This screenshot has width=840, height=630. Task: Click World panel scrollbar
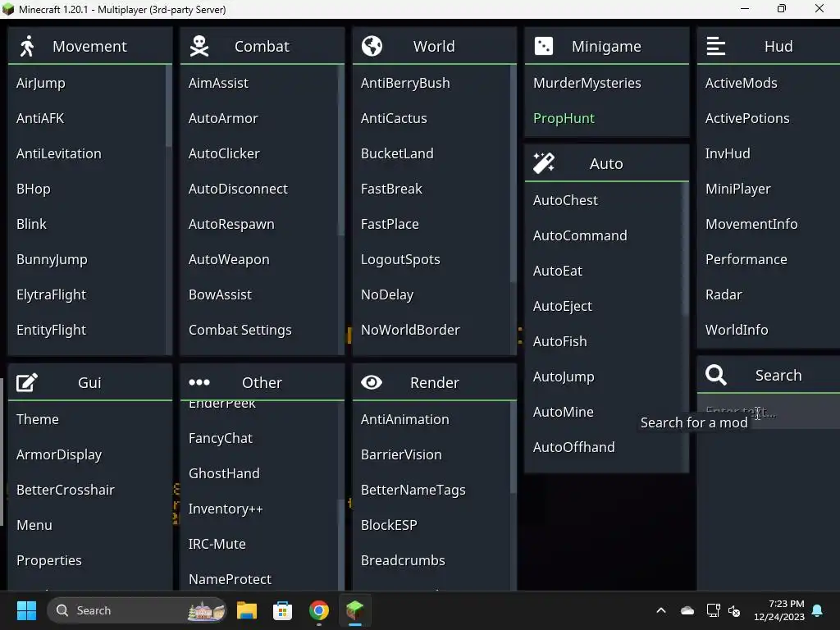pos(514,173)
